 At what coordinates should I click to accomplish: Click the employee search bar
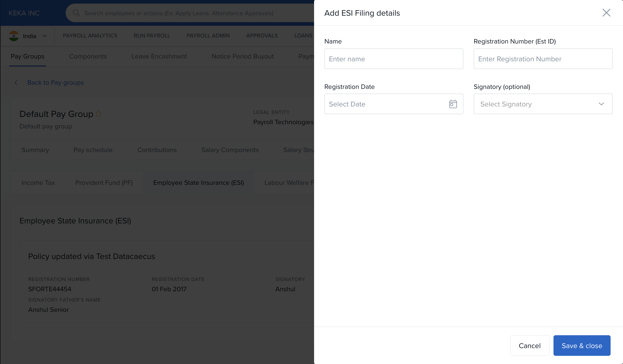pos(179,13)
